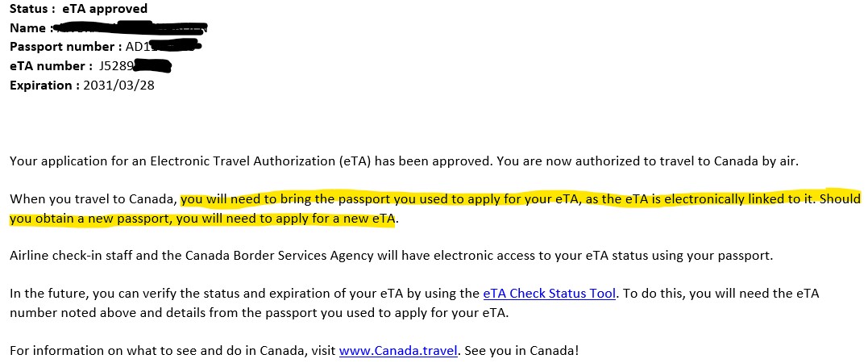Click the expiration date 2031/03/28
This screenshot has width=868, height=363.
tap(118, 85)
